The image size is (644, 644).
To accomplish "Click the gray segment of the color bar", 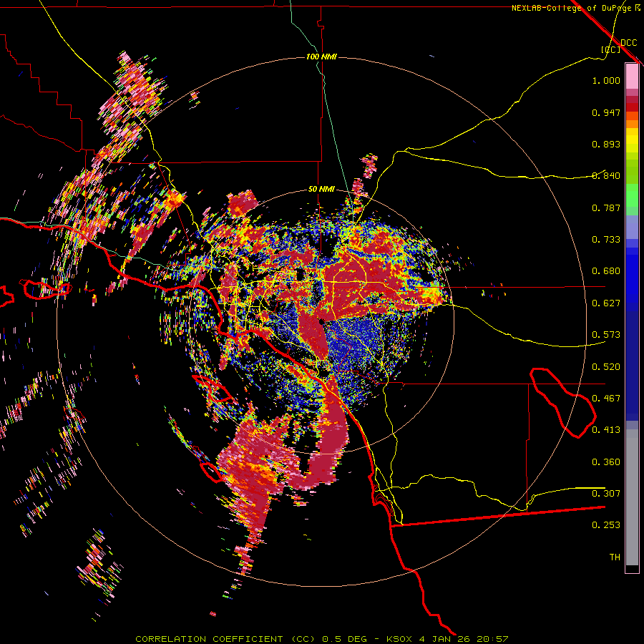I will (x=632, y=497).
